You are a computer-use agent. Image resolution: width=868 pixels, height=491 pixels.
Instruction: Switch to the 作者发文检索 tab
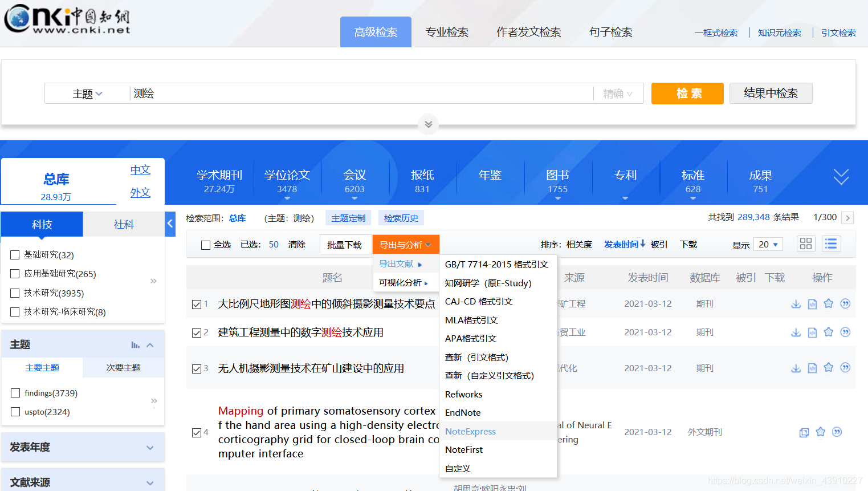click(528, 32)
